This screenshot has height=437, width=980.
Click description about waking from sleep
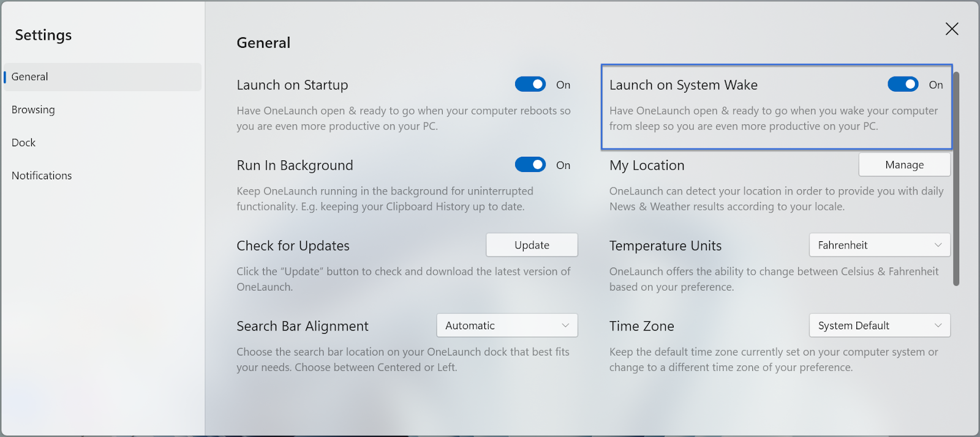pos(774,118)
